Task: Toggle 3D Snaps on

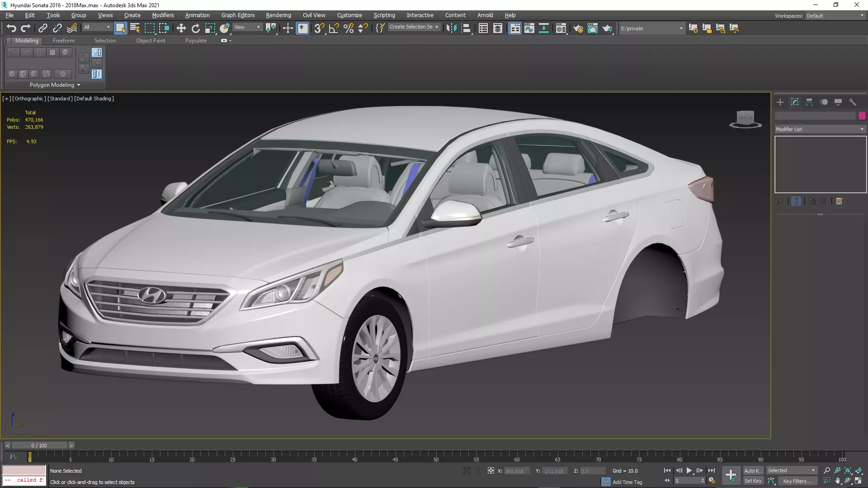Action: pos(319,28)
